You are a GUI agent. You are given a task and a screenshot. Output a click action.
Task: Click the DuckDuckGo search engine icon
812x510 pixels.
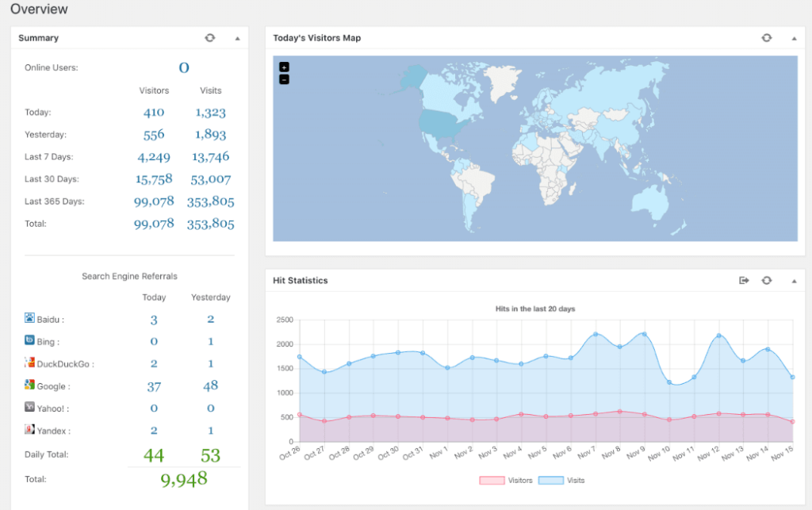pyautogui.click(x=29, y=362)
